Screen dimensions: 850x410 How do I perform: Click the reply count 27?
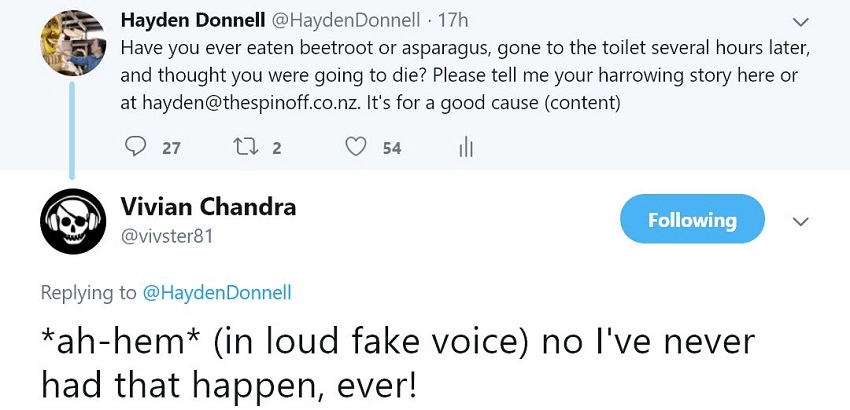(171, 148)
